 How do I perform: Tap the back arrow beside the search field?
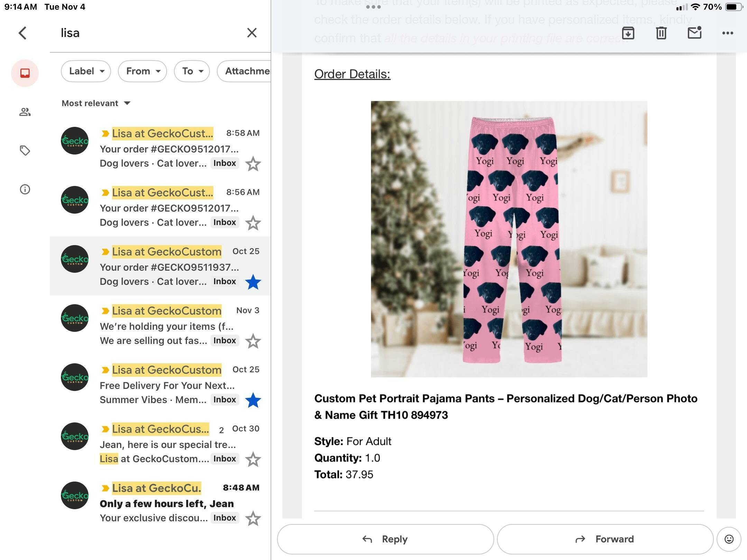click(23, 33)
